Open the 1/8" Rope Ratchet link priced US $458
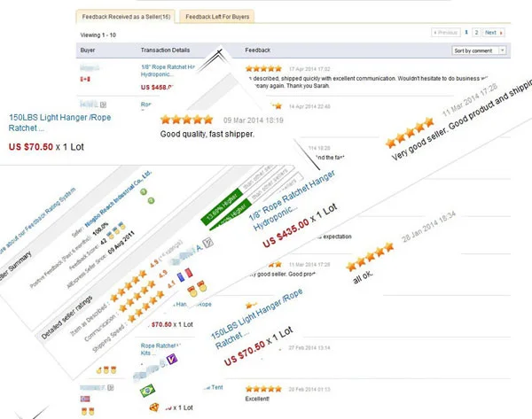The width and height of the screenshot is (532, 419). point(168,71)
